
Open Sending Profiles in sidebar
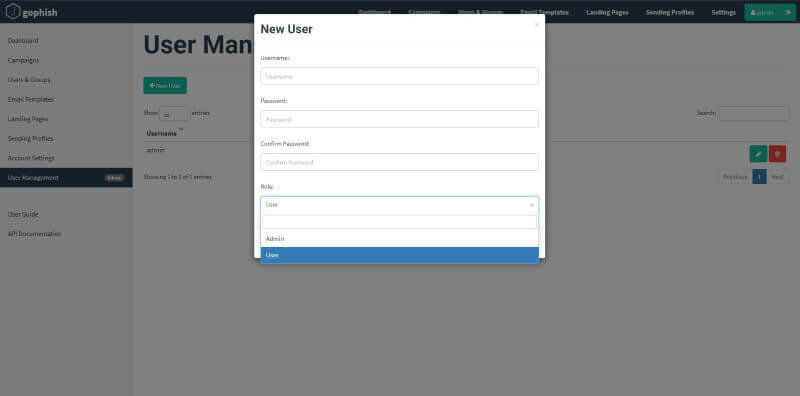tap(31, 139)
